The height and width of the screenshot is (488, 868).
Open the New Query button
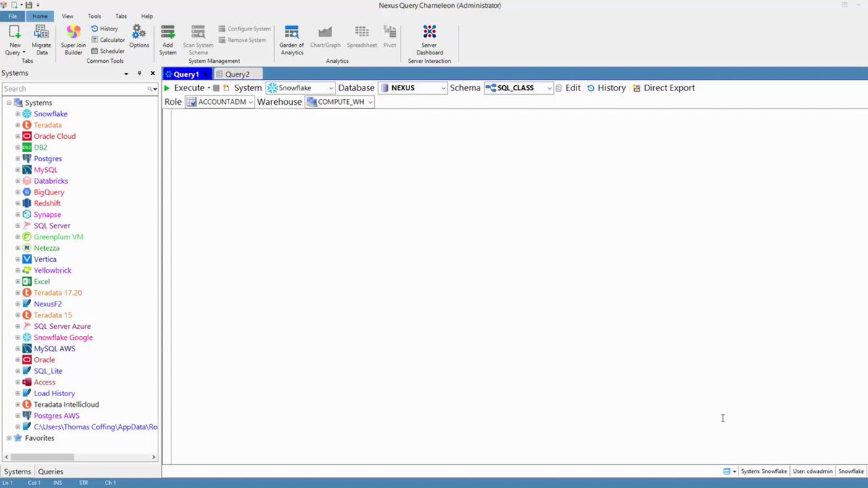(x=14, y=40)
